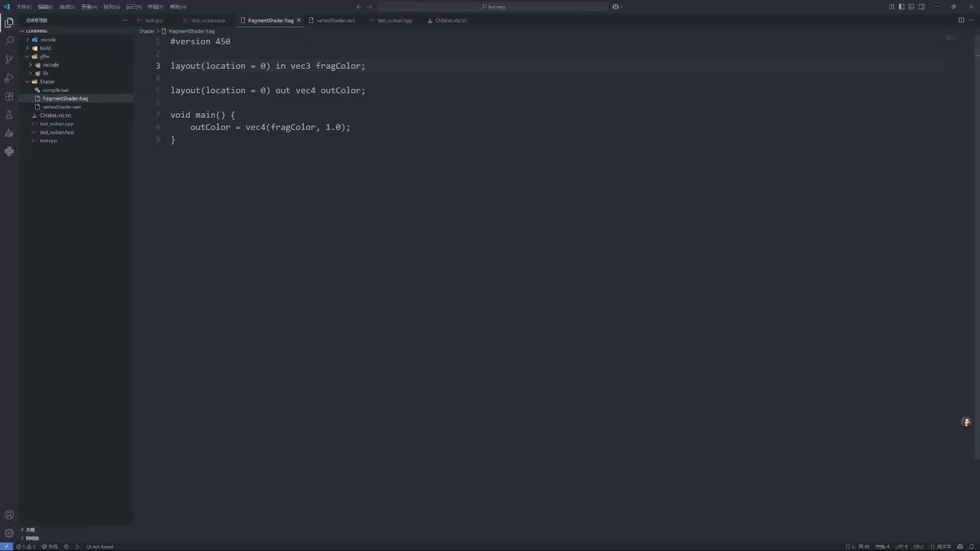Switch to the test_vulkan.hpp tab

(x=394, y=21)
